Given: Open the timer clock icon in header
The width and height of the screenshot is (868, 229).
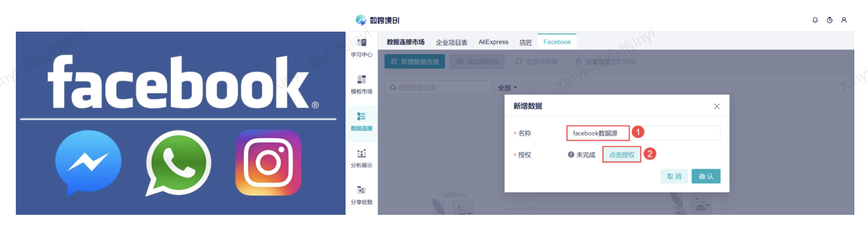Looking at the screenshot, I should [x=829, y=20].
